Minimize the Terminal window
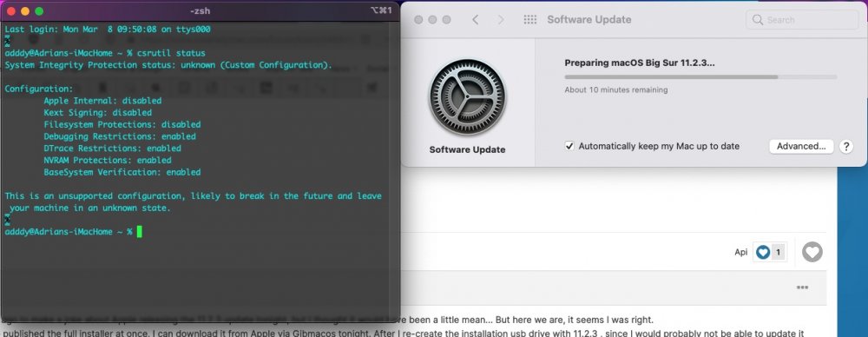 pos(25,11)
